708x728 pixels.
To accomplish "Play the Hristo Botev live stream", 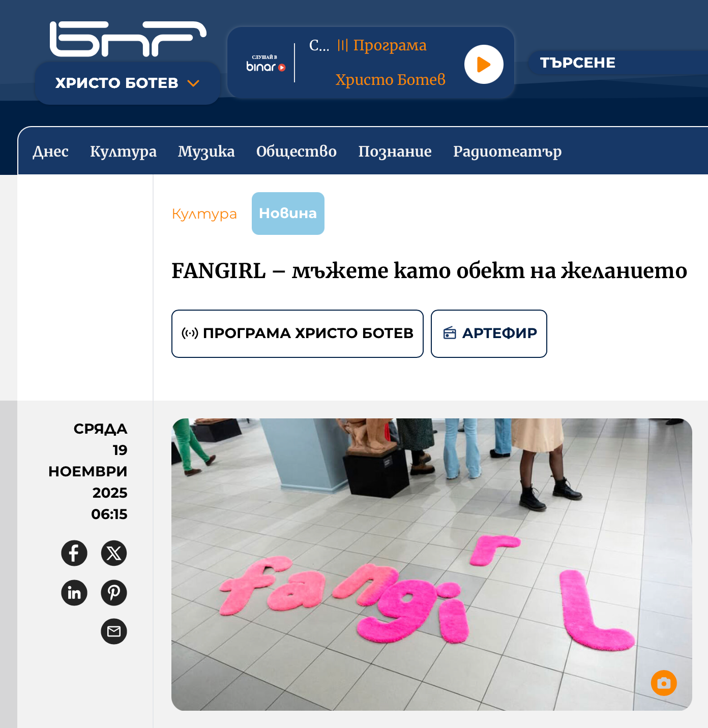I will click(484, 64).
